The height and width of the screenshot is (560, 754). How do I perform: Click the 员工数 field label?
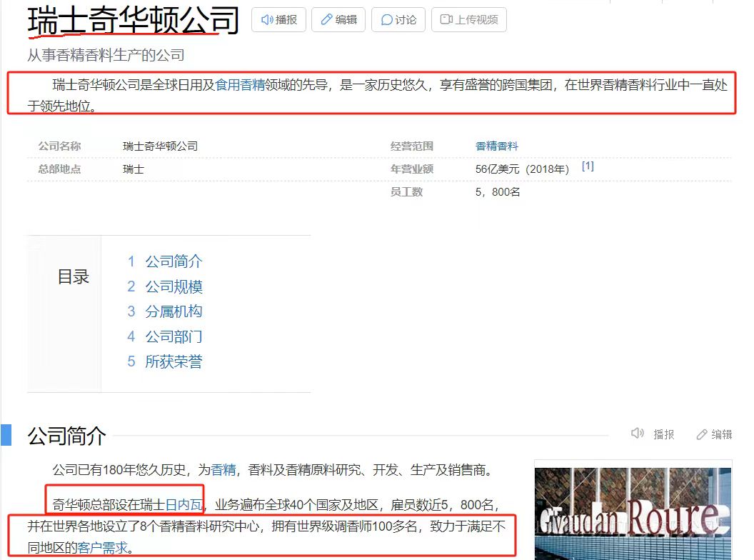point(407,192)
